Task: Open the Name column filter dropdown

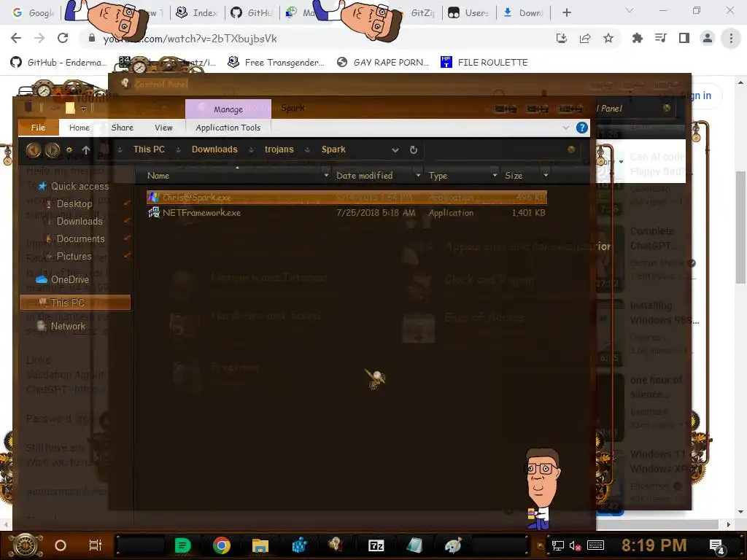Action: click(326, 176)
